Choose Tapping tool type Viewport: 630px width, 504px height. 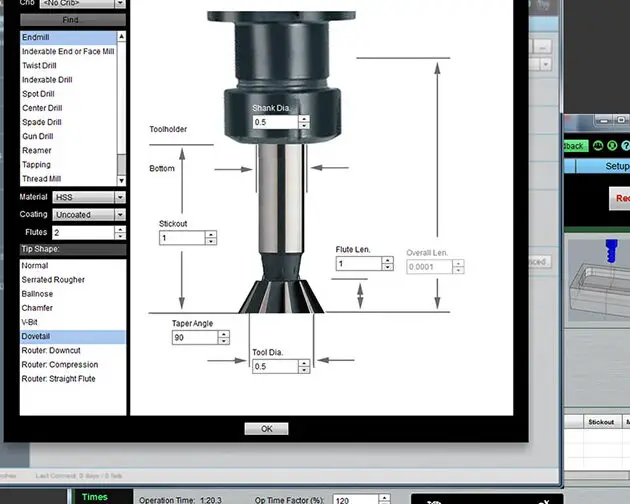coord(68,164)
